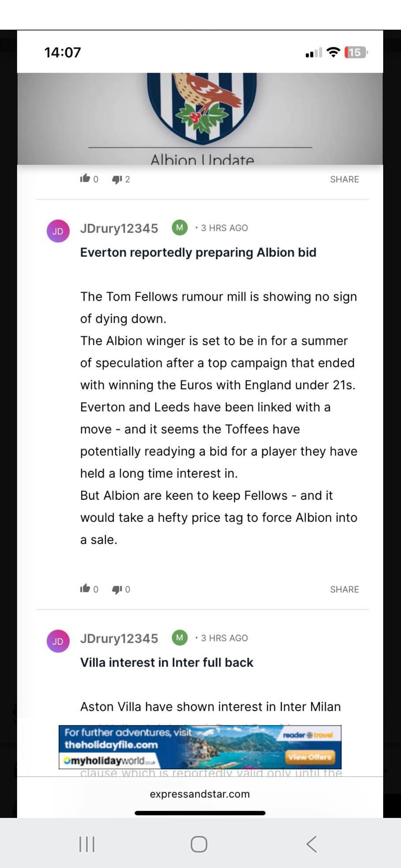The height and width of the screenshot is (868, 401).
Task: Tap green M badge on Everton post
Action: [x=180, y=227]
